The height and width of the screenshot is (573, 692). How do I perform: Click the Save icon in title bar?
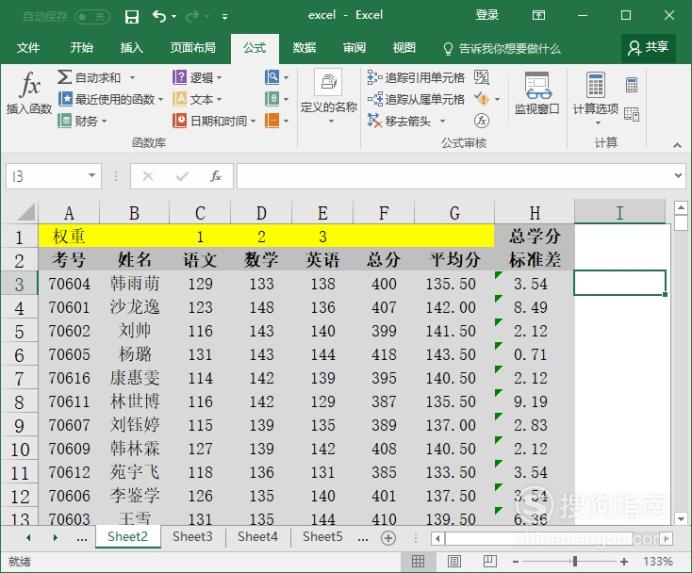(x=132, y=17)
